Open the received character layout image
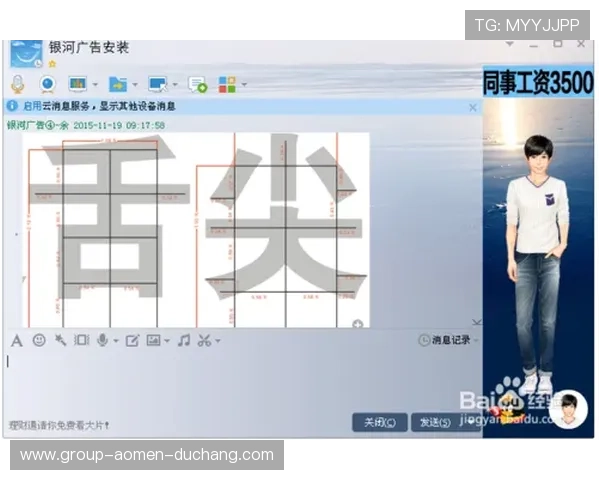600x480 pixels. 196,230
